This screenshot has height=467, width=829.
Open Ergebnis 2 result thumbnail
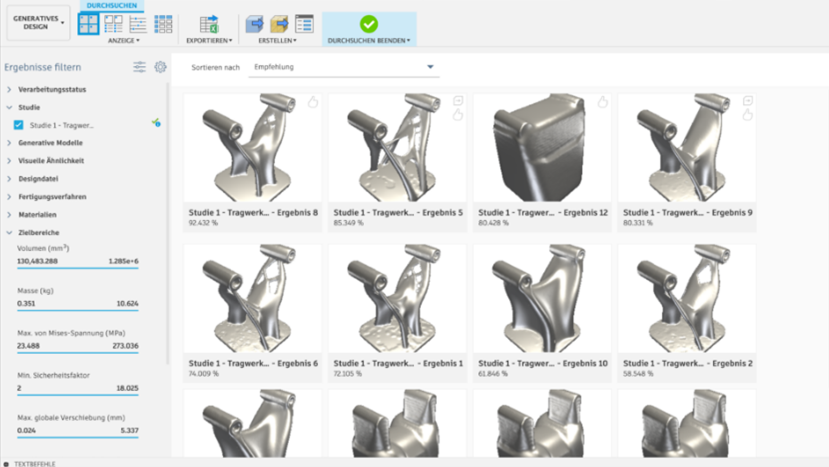tap(687, 298)
